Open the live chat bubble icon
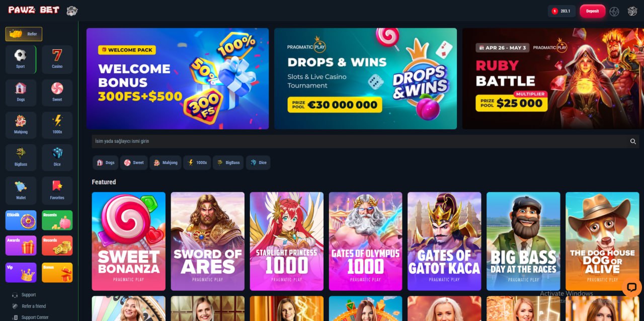Screen dimensions: 644x321 pos(631,287)
